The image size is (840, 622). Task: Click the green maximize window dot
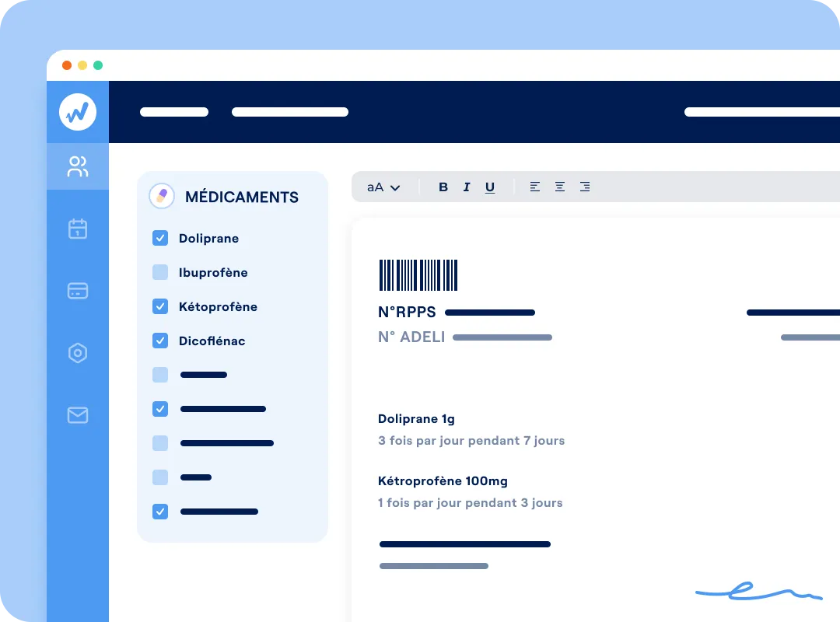tap(98, 65)
